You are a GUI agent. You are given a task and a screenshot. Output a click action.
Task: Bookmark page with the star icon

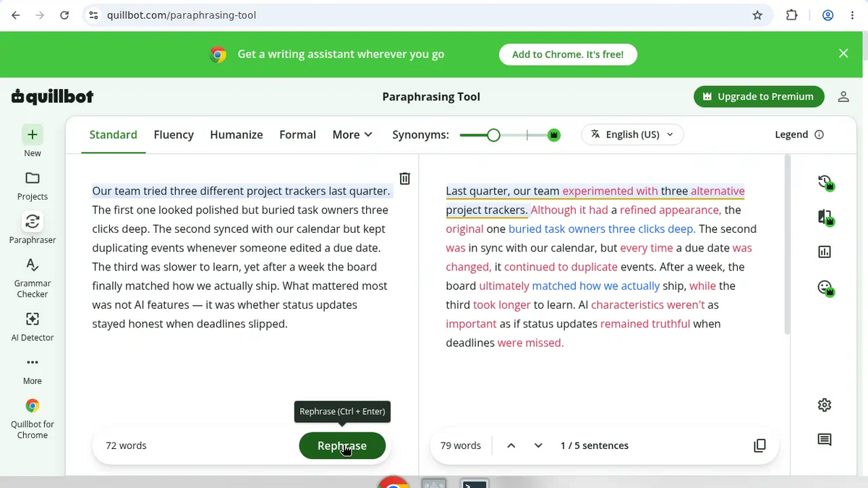pos(757,15)
